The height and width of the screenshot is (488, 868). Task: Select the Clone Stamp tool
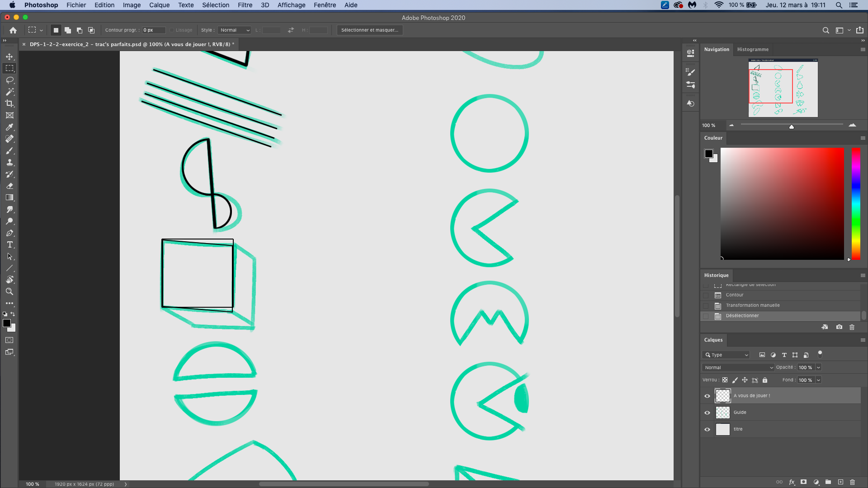9,163
